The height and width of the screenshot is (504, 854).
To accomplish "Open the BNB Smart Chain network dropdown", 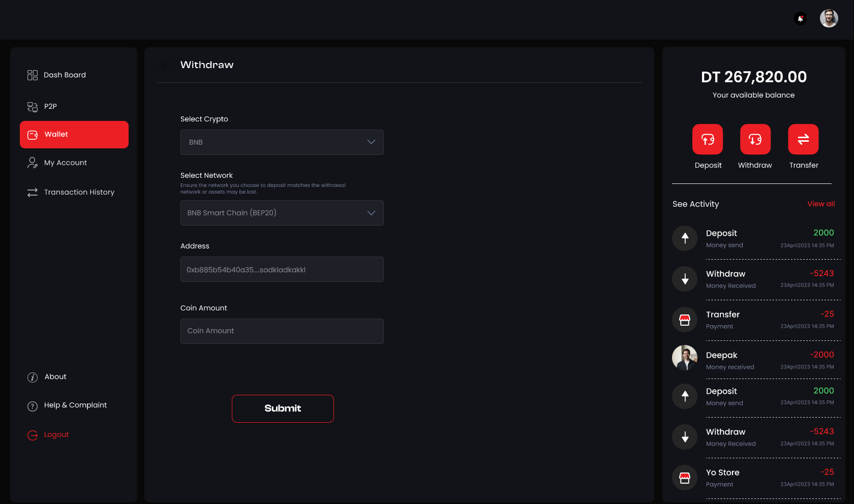I will coord(282,213).
